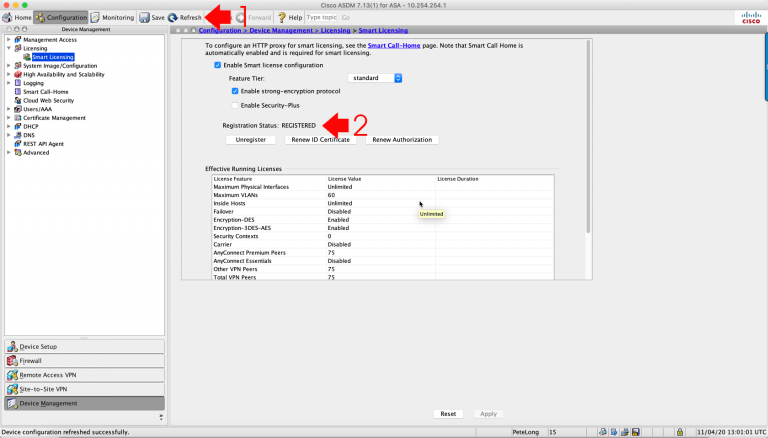This screenshot has height=438, width=768.
Task: Expand the DHCP tree node
Action: click(8, 126)
